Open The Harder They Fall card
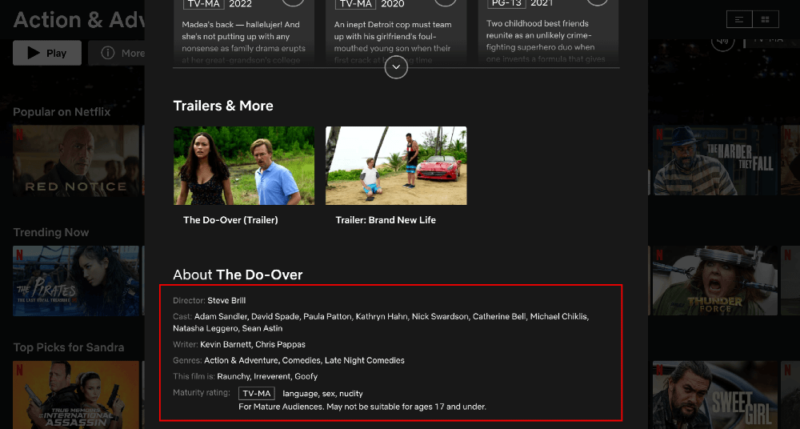The image size is (800, 429). (714, 160)
